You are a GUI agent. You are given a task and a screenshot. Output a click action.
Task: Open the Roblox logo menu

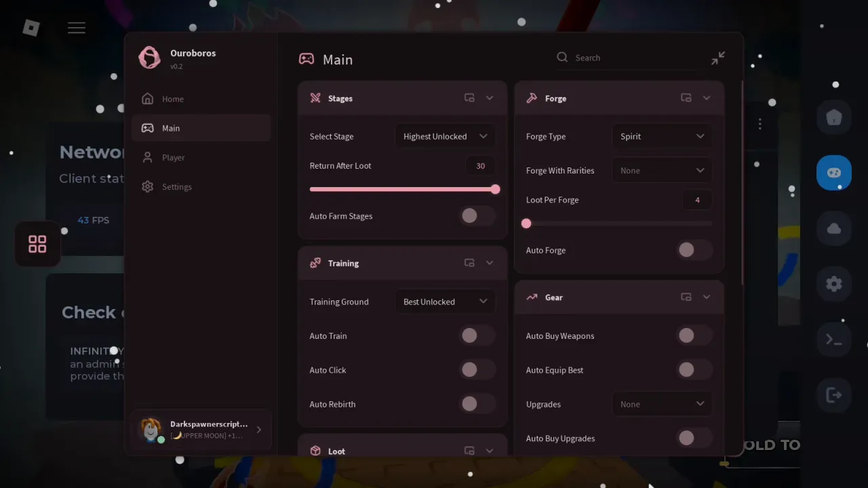click(x=31, y=28)
